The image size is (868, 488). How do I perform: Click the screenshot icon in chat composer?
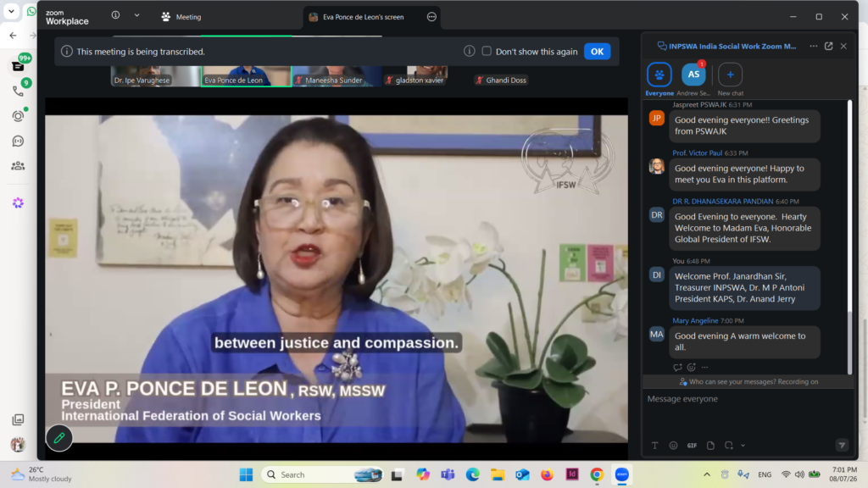click(x=728, y=446)
